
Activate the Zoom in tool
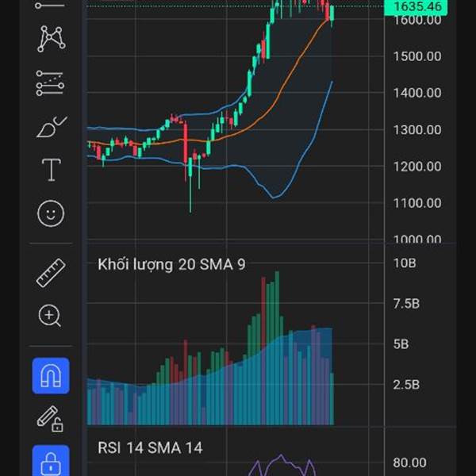[x=50, y=316]
